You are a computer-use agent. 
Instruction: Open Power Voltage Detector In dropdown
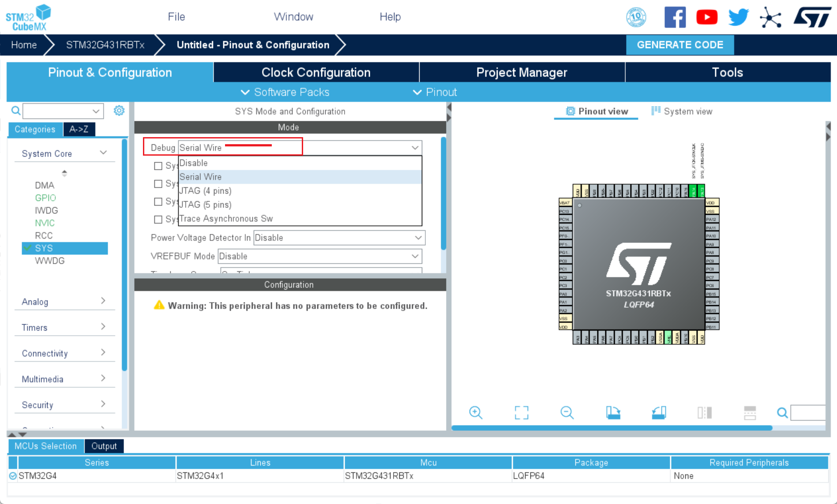point(339,238)
